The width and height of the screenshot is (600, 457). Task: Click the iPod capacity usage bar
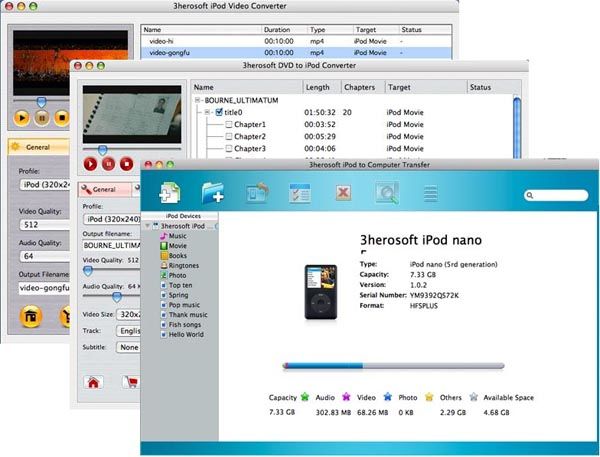(393, 366)
